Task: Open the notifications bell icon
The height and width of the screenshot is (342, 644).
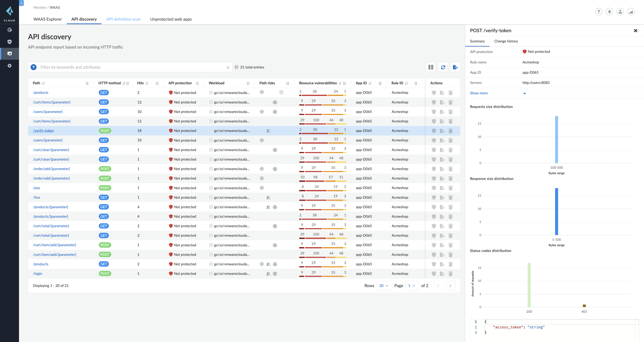Action: click(609, 12)
